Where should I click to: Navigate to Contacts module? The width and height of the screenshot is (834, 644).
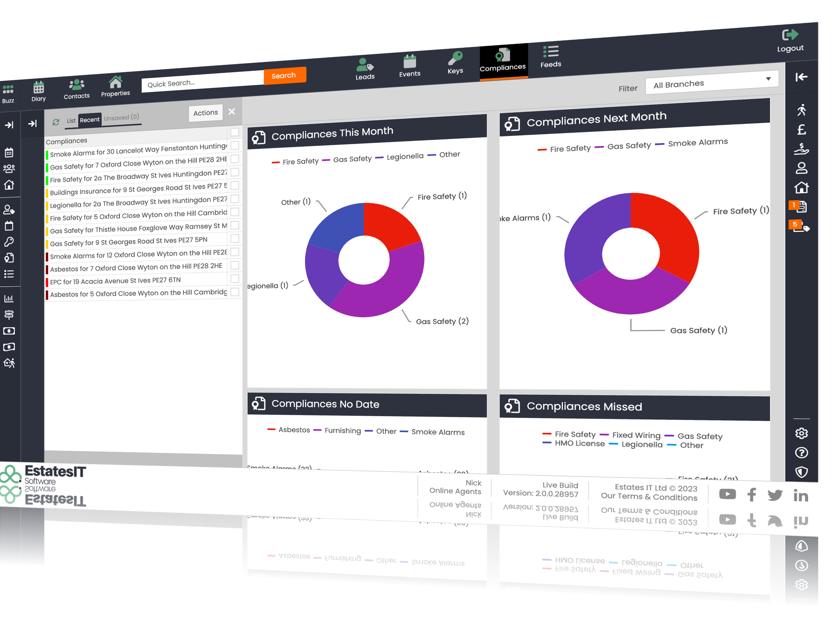pos(76,86)
